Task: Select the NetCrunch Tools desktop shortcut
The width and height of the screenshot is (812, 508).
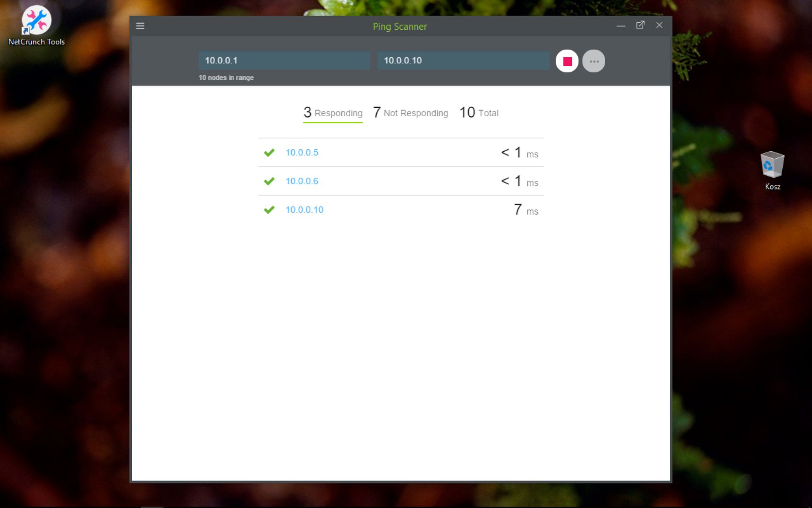Action: (36, 26)
